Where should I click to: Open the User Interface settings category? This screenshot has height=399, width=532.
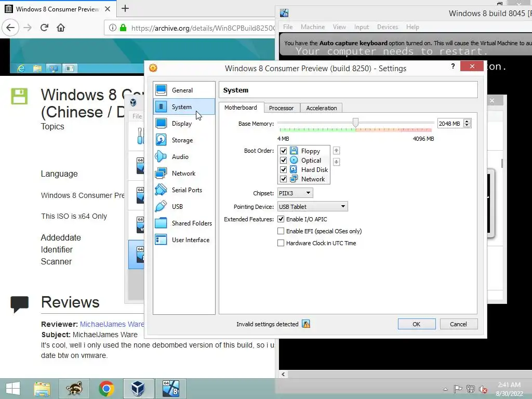click(183, 240)
